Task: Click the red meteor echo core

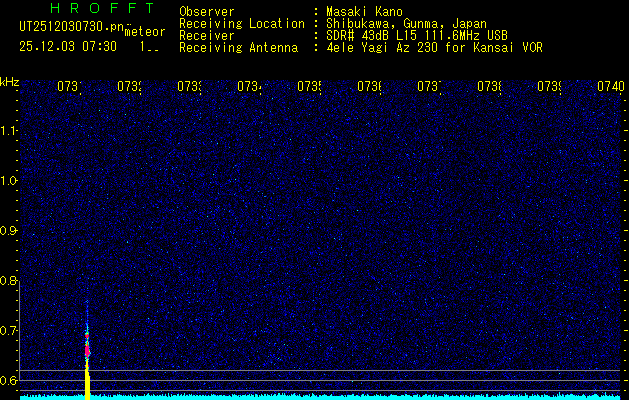Action: [87, 351]
